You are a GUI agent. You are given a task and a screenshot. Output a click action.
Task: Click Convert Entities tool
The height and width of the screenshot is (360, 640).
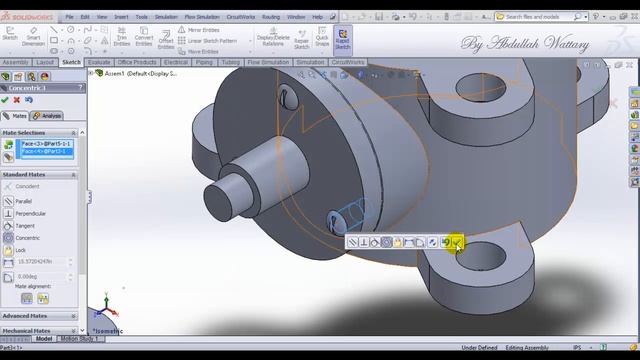[x=144, y=36]
